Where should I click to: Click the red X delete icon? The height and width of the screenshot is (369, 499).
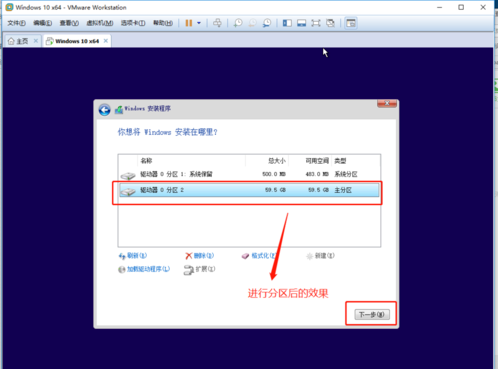pyautogui.click(x=189, y=256)
